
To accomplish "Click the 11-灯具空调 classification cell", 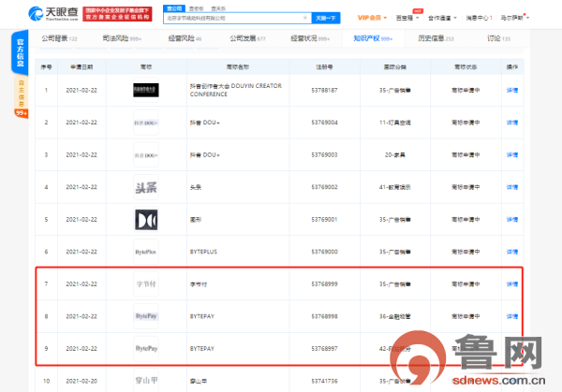I will tap(395, 123).
